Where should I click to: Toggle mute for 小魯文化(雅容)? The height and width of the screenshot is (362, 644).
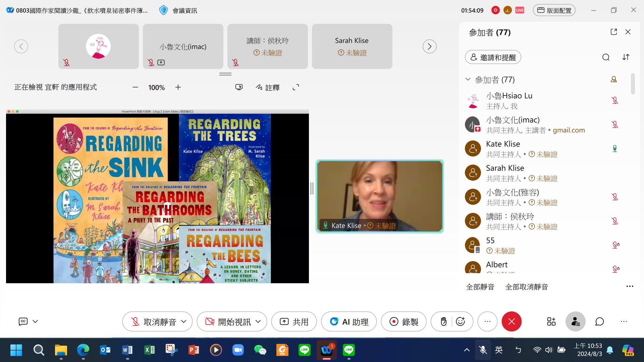coord(615,197)
